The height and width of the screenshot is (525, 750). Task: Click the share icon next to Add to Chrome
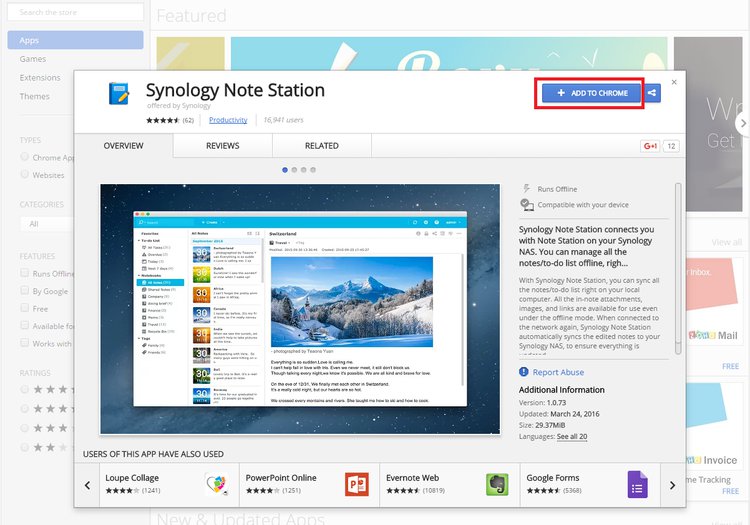coord(652,93)
